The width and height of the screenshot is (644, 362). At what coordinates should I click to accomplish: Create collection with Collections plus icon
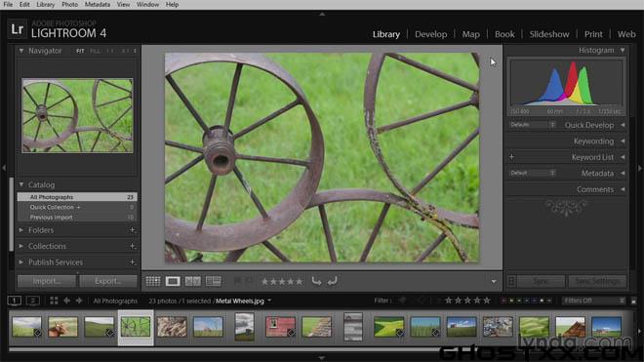pyautogui.click(x=133, y=246)
